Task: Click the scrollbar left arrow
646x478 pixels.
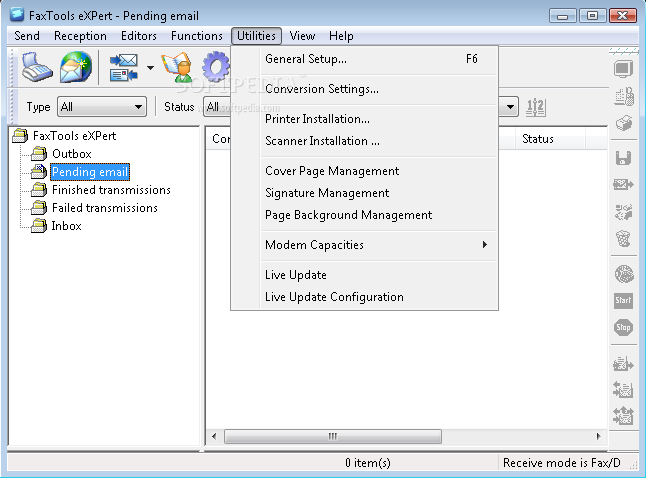Action: pos(214,436)
